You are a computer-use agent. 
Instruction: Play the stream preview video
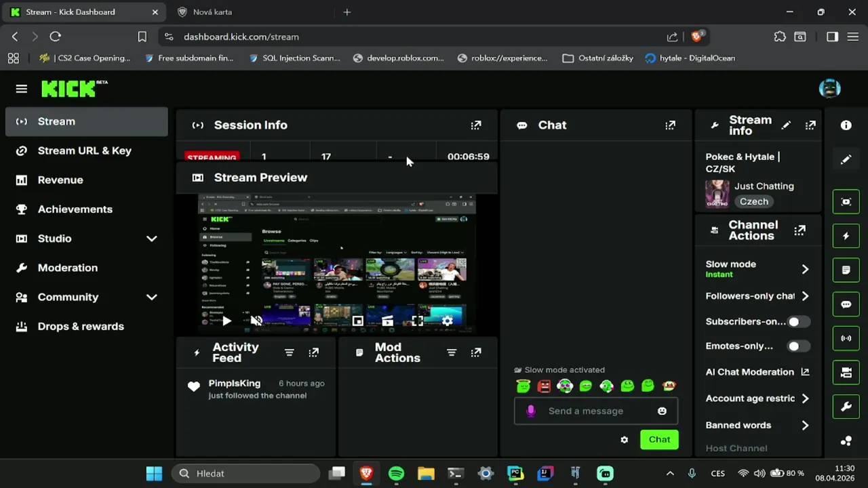click(227, 321)
